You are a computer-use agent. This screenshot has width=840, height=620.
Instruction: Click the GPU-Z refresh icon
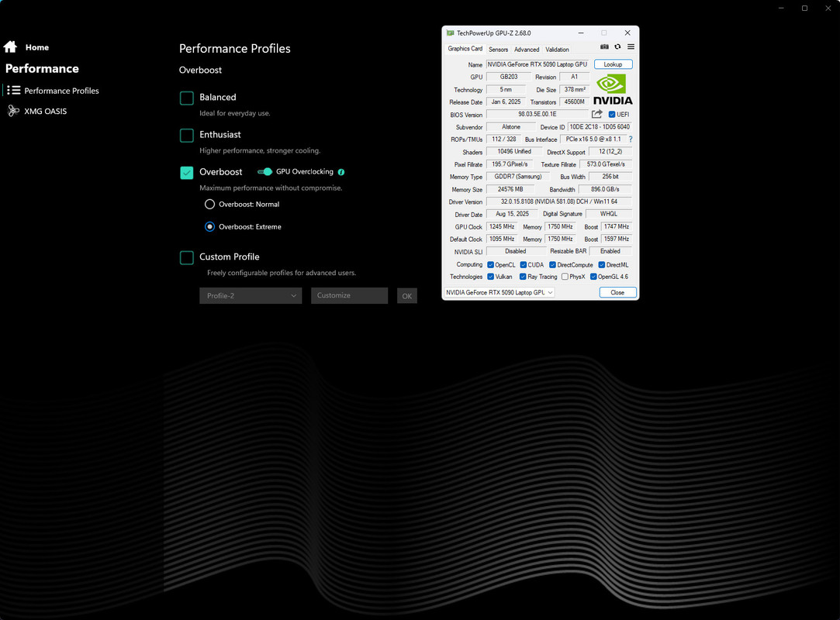[x=617, y=47]
